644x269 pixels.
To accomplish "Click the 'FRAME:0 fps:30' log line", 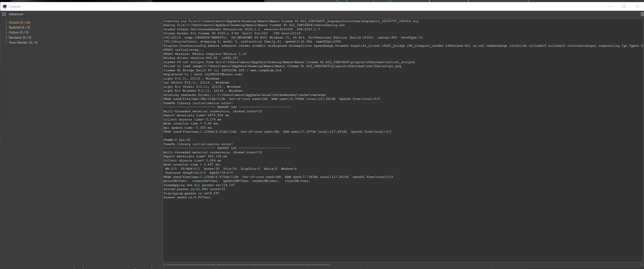I will 177,140.
